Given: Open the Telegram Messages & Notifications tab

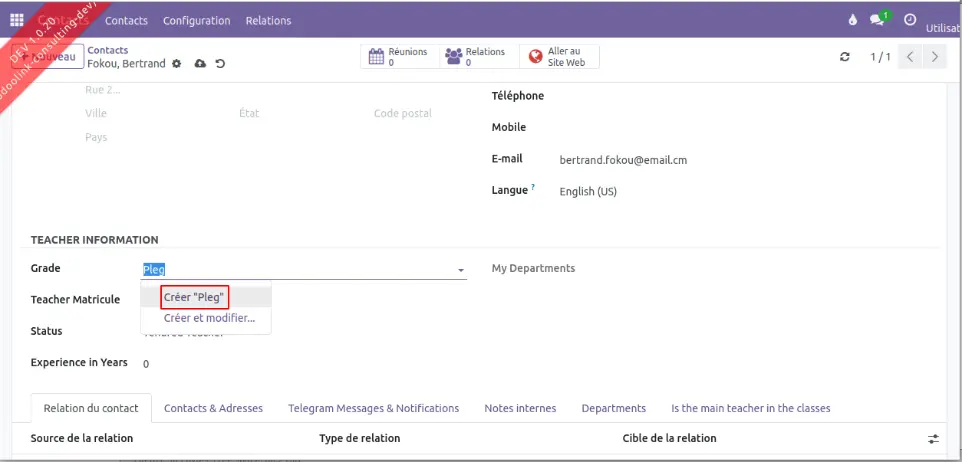Looking at the screenshot, I should tap(373, 408).
